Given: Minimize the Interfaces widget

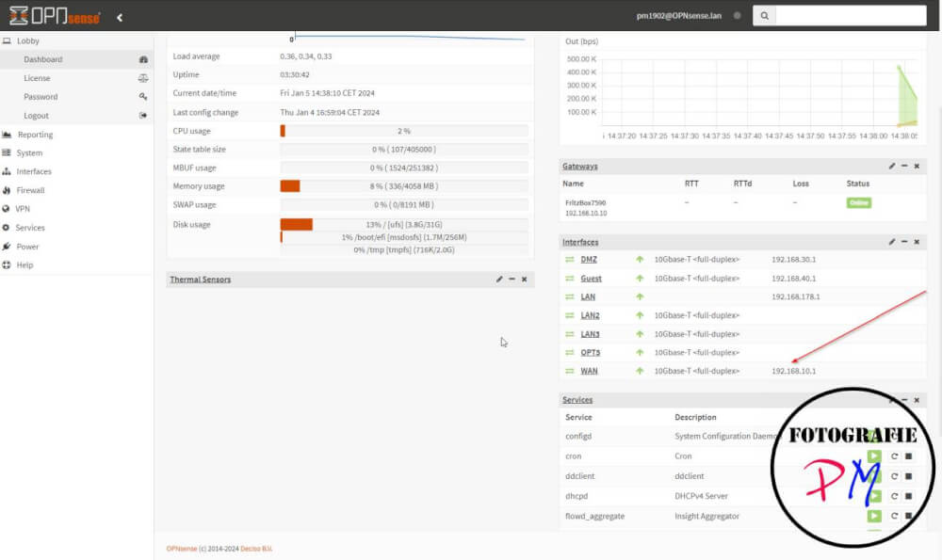Looking at the screenshot, I should click(x=904, y=242).
